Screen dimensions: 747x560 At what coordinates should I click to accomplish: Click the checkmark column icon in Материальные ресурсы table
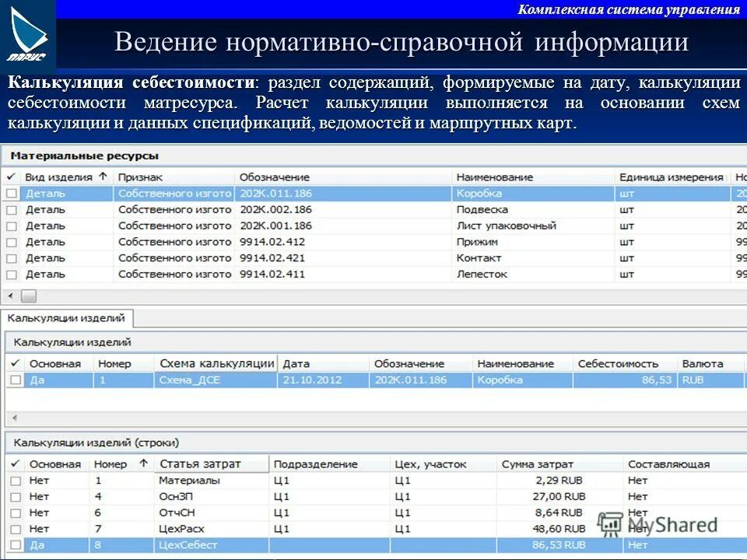tap(10, 176)
